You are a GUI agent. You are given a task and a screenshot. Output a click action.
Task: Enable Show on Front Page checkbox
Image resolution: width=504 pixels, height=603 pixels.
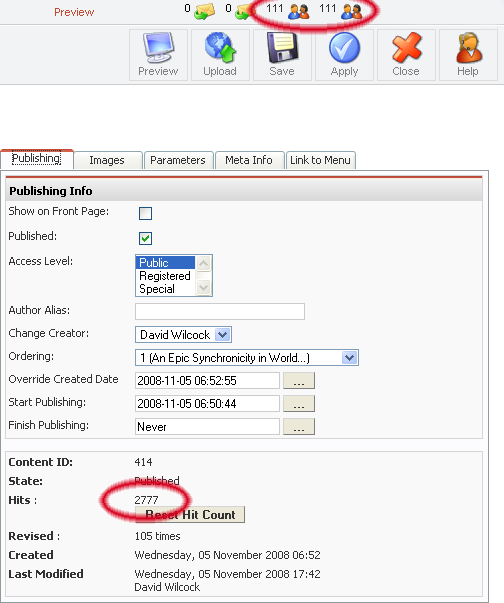tap(145, 213)
